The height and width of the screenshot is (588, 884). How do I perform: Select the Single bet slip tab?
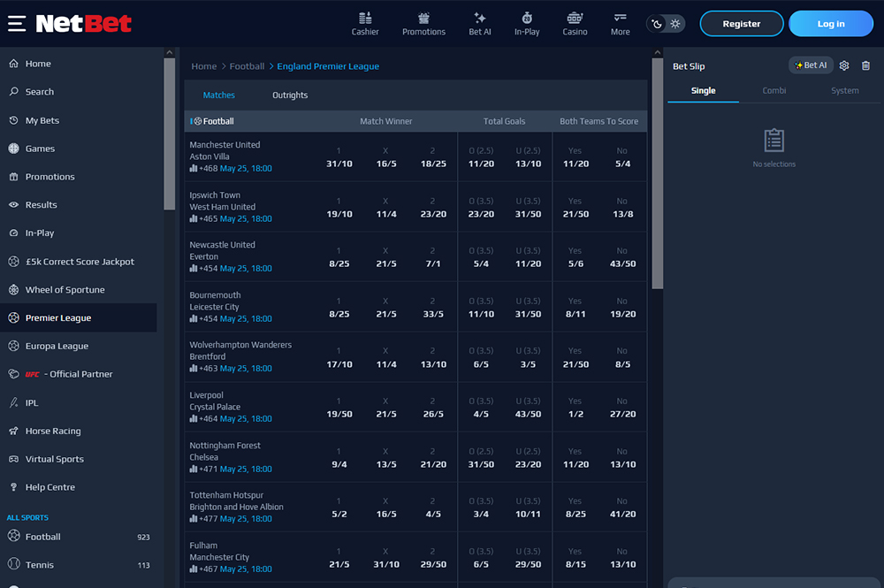click(703, 91)
